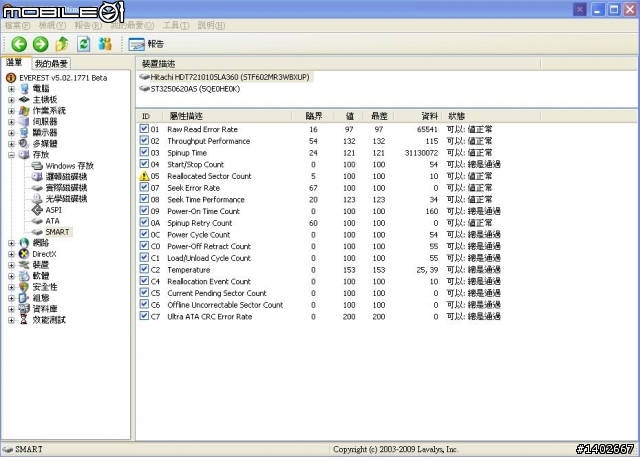The width and height of the screenshot is (640, 457).
Task: Go up one level with Up arrow icon
Action: tap(62, 44)
